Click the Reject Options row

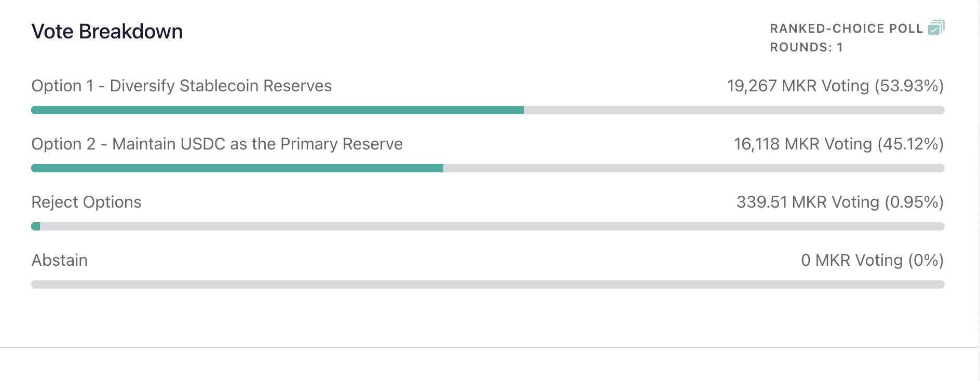point(86,202)
